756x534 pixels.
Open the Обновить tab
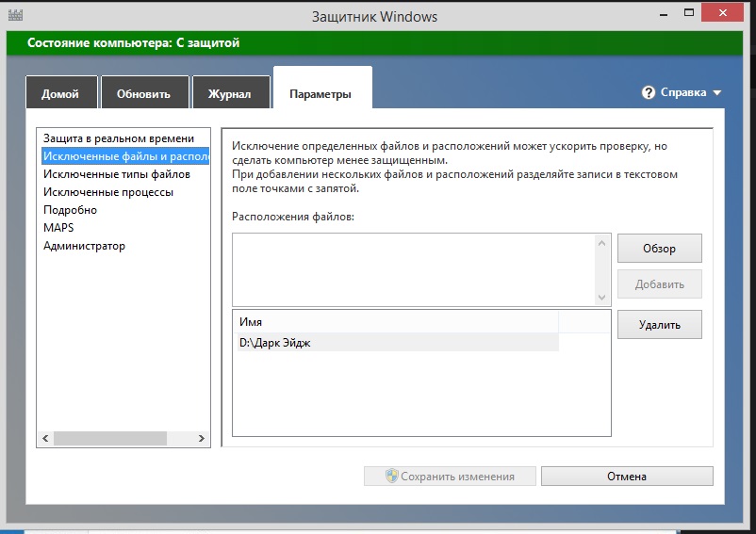(144, 92)
